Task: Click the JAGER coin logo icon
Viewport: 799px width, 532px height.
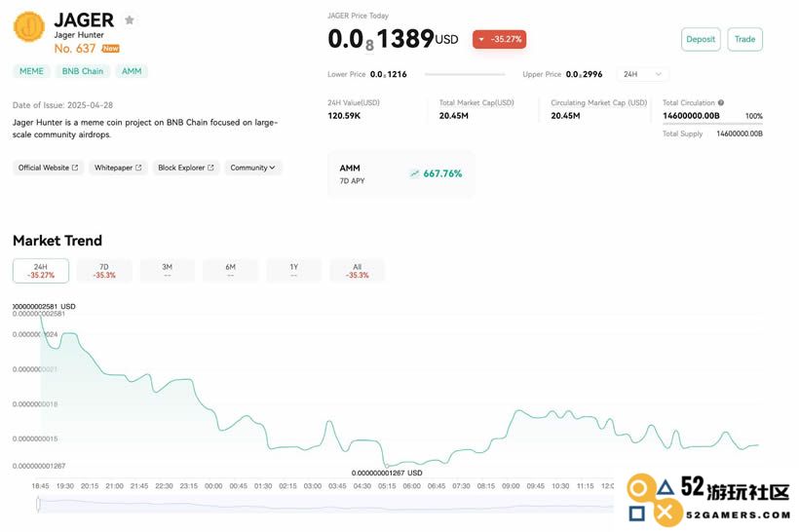Action: (29, 27)
